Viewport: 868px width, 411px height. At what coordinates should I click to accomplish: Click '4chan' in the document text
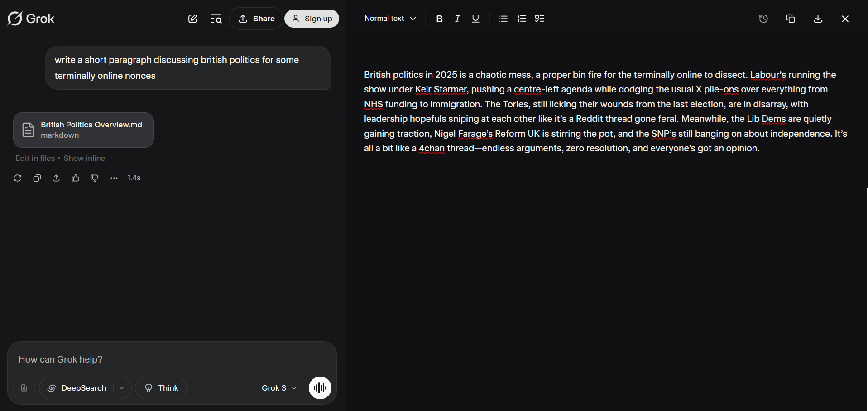coord(432,148)
